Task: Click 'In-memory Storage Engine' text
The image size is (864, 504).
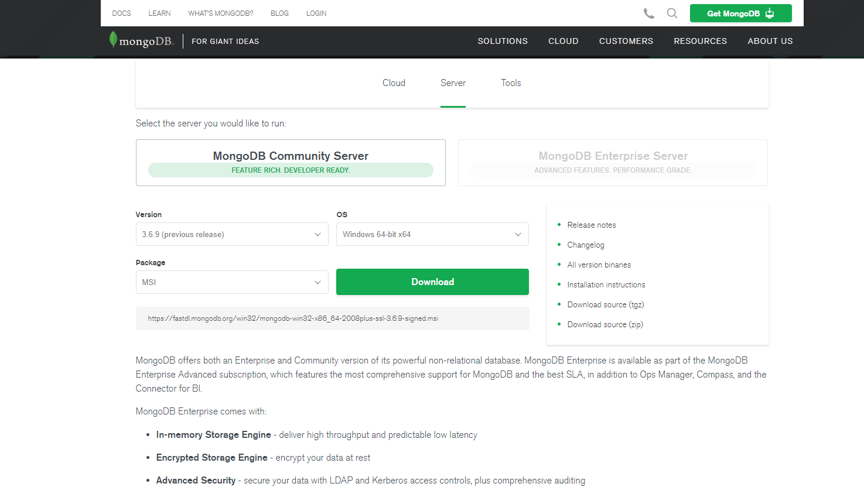Action: point(214,435)
